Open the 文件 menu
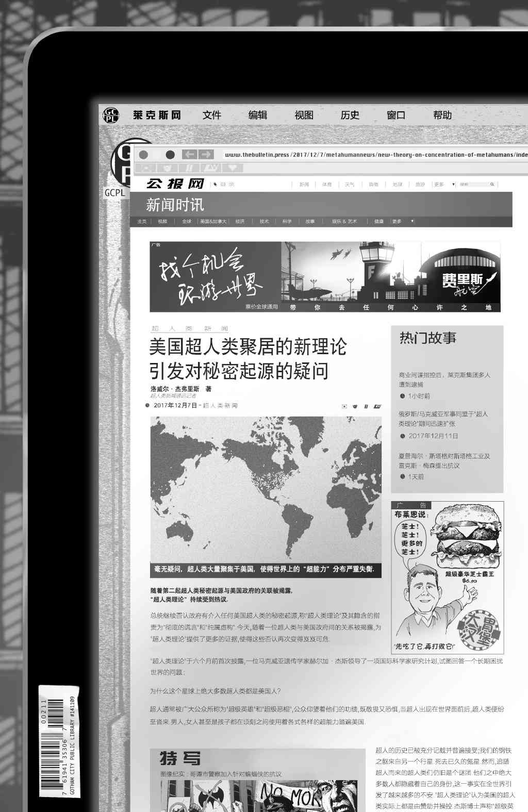This screenshot has width=528, height=812. click(x=211, y=115)
